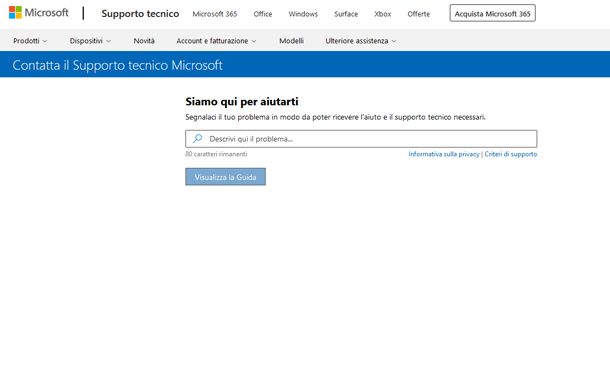The image size is (610, 380).
Task: Click Visualizza la Guida button
Action: 225,177
